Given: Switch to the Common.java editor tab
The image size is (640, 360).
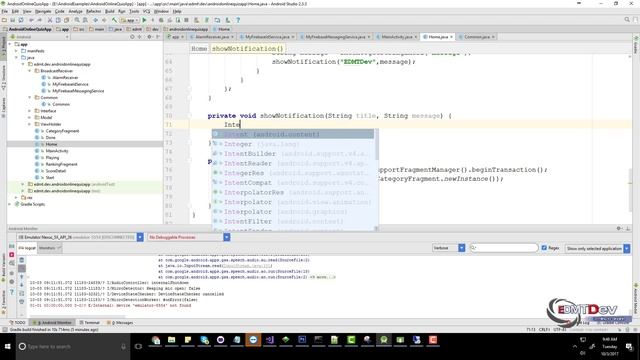Looking at the screenshot, I should point(477,37).
